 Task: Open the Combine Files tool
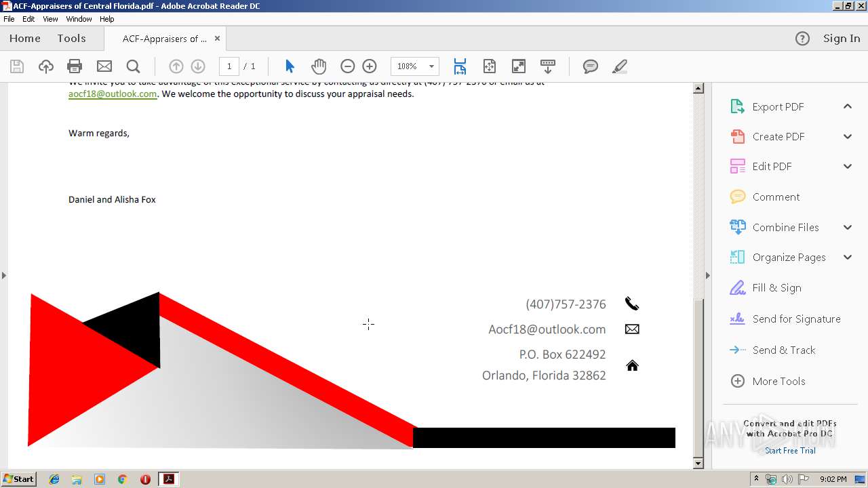coord(785,227)
